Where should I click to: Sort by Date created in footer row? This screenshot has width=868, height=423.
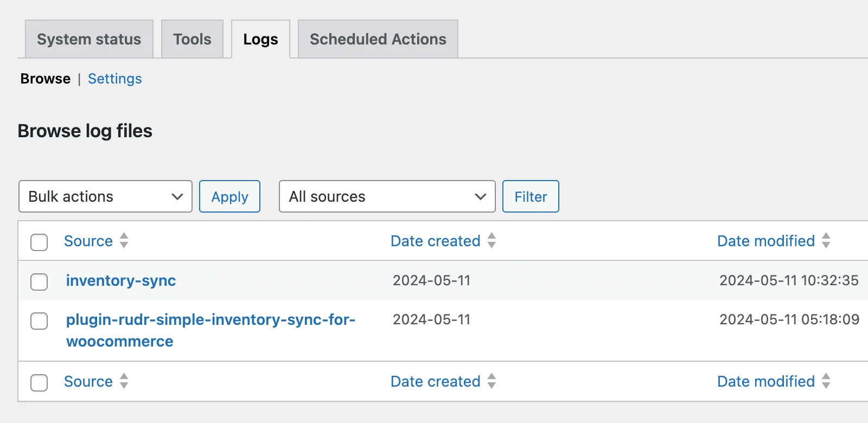436,381
